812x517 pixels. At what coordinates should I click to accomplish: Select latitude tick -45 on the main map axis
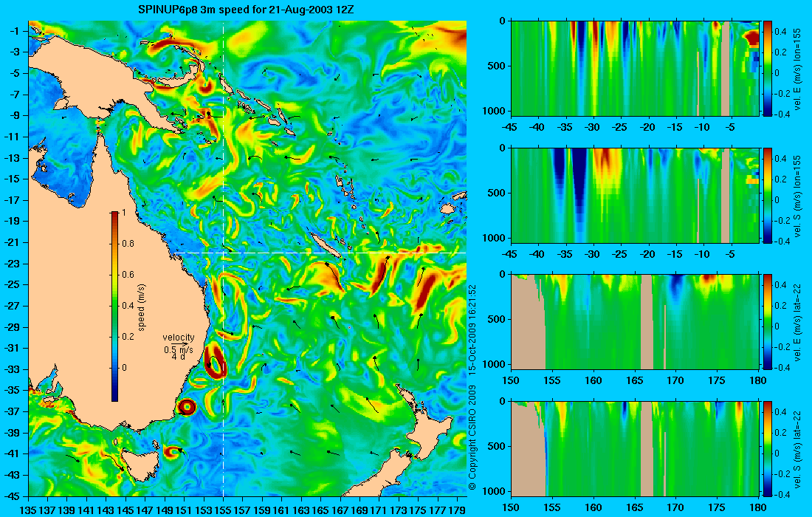[13, 496]
